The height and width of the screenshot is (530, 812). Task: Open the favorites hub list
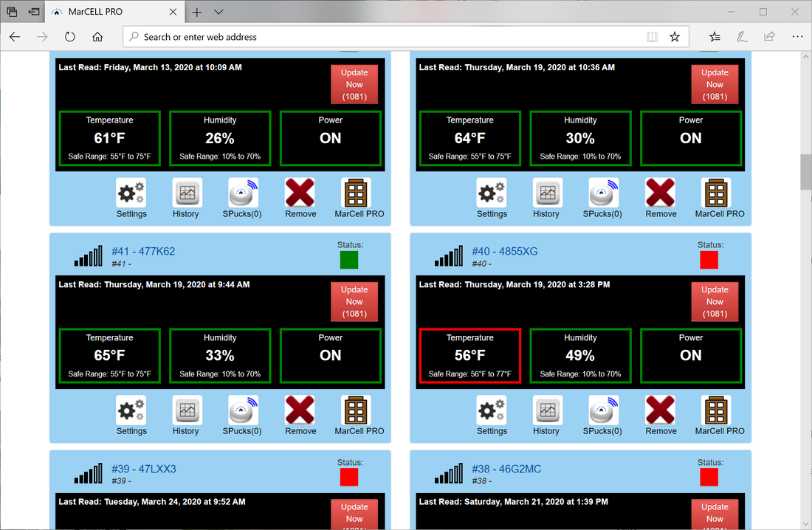click(x=715, y=37)
